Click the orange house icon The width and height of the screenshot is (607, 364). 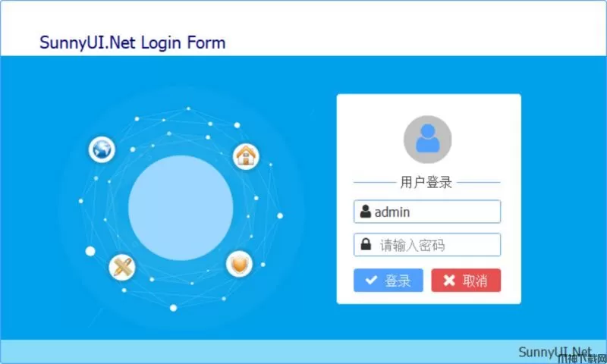(246, 156)
